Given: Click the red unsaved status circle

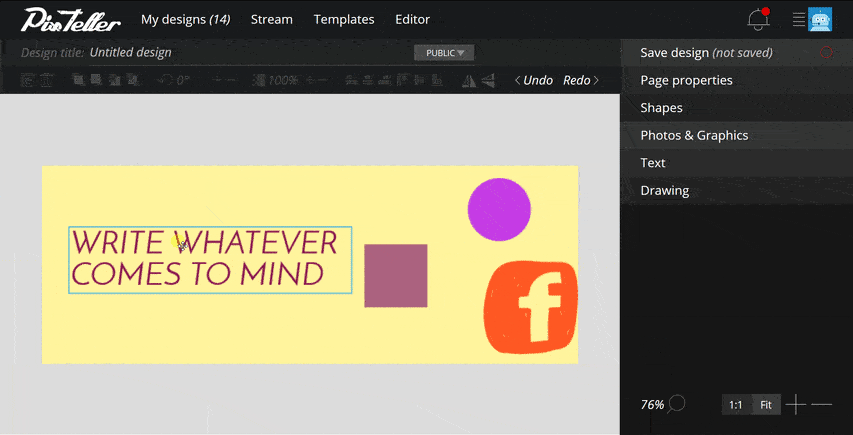Looking at the screenshot, I should tap(826, 53).
